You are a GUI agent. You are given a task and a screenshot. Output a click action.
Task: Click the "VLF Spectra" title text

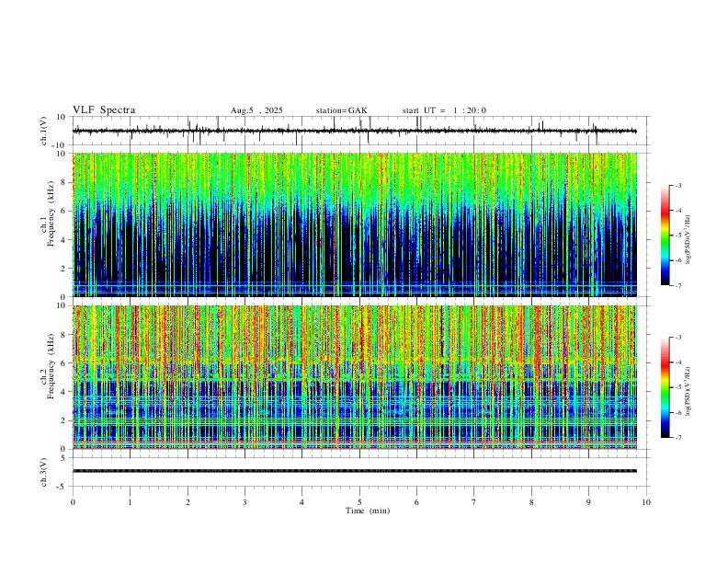click(x=104, y=110)
